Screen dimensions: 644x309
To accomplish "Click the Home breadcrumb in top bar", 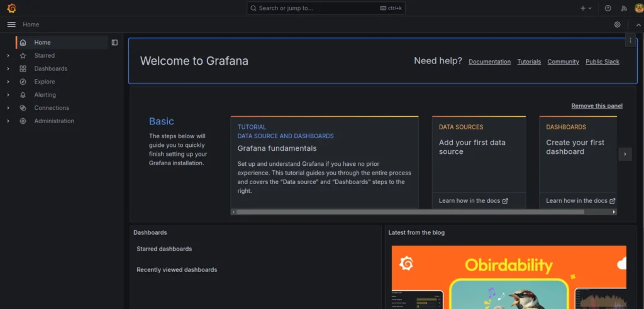I will tap(31, 24).
